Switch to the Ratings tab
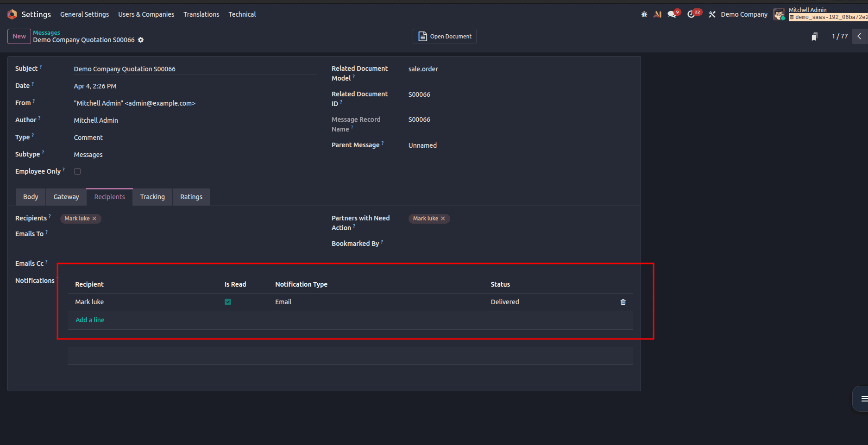This screenshot has width=868, height=445. pos(191,197)
